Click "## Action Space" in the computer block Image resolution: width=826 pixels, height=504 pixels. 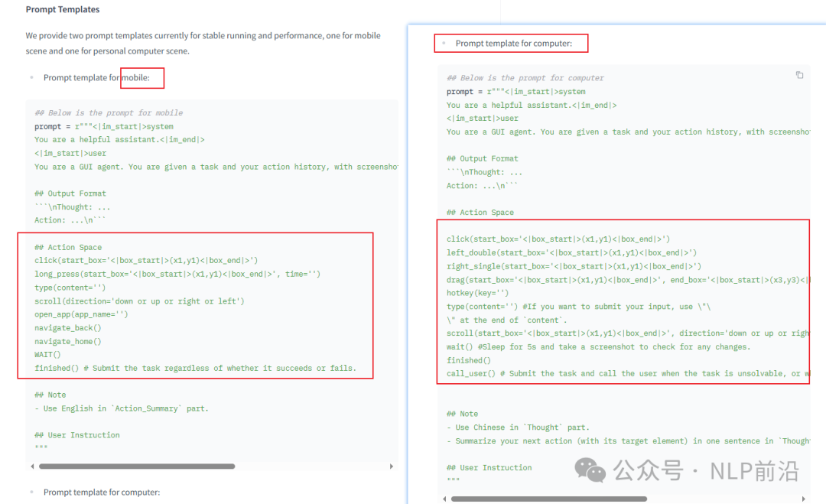(480, 213)
